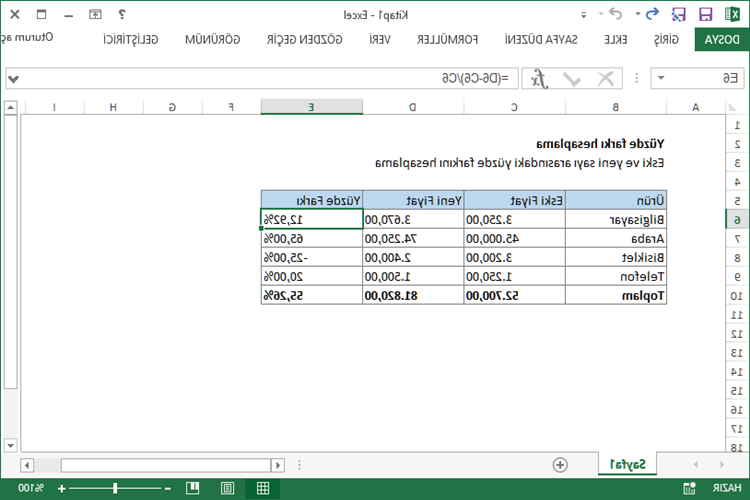Open the DOSYA file menu
This screenshot has height=500, width=750.
click(722, 40)
